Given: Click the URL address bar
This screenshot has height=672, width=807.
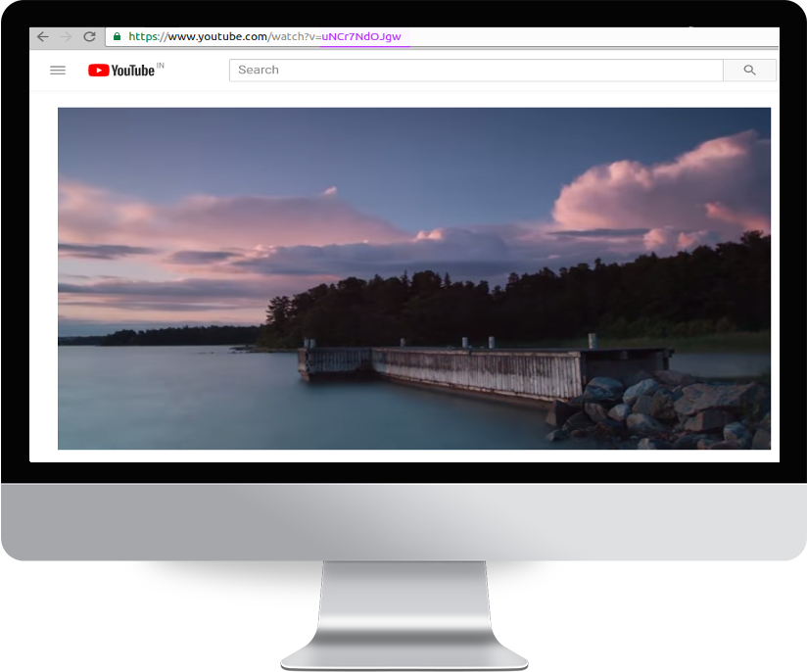Looking at the screenshot, I should tap(442, 36).
